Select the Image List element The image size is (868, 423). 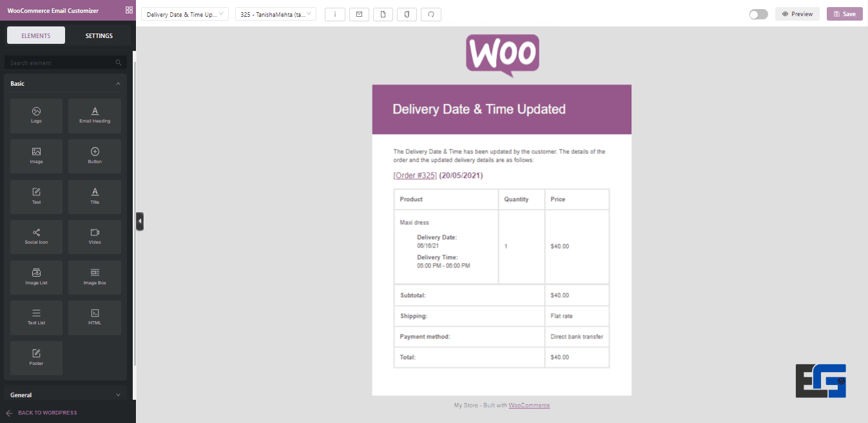tap(36, 277)
